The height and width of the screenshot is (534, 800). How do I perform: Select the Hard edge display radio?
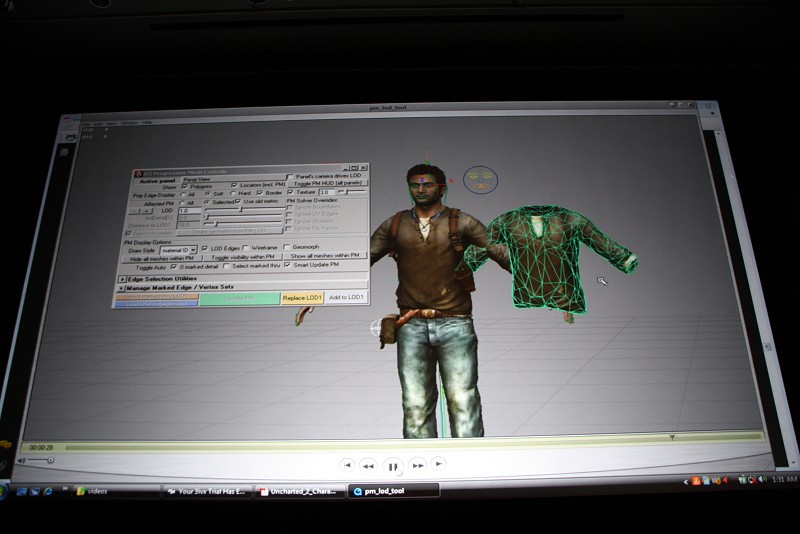233,193
